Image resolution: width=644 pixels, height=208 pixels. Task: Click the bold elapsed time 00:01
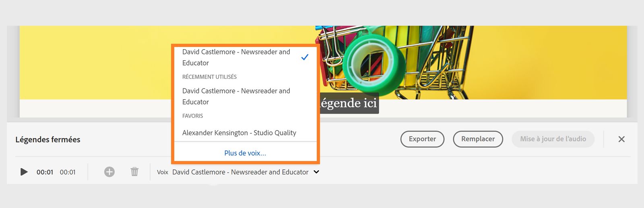click(45, 172)
